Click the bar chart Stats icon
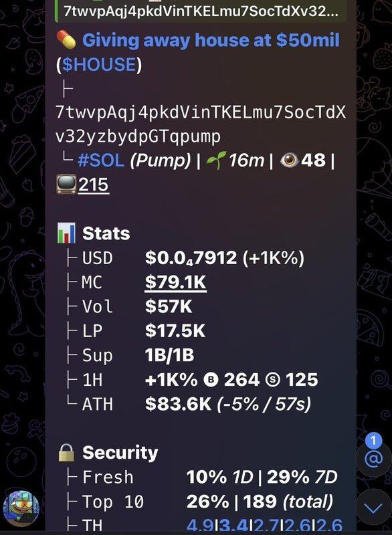Image resolution: width=392 pixels, height=535 pixels. 66,233
